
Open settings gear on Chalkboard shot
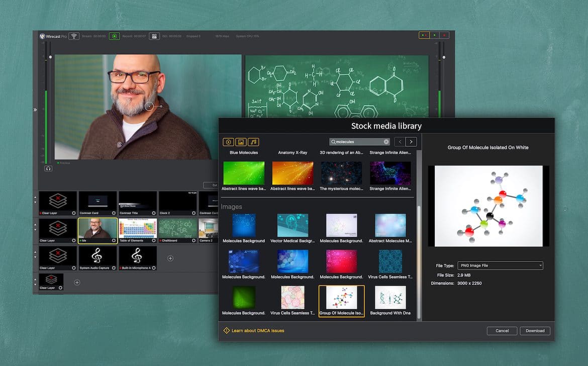coord(194,240)
